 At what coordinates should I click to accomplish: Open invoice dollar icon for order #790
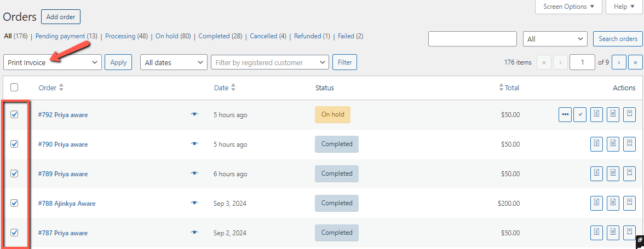(x=597, y=144)
